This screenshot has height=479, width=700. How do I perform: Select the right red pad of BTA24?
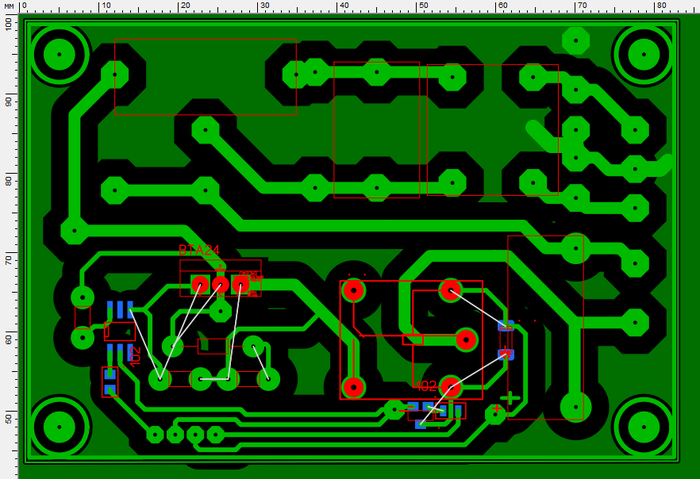[241, 284]
